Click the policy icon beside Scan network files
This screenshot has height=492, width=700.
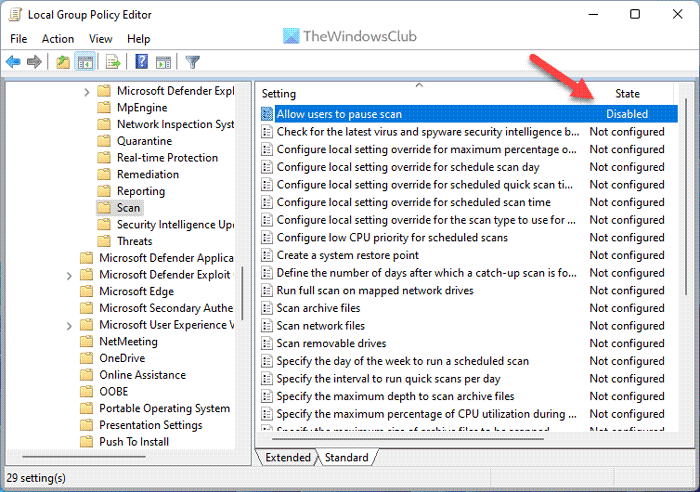click(267, 326)
